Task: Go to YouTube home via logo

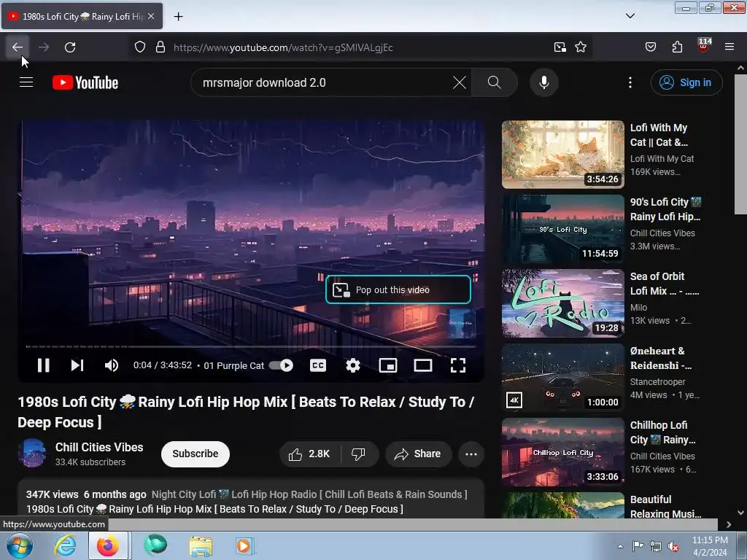Action: coord(85,82)
